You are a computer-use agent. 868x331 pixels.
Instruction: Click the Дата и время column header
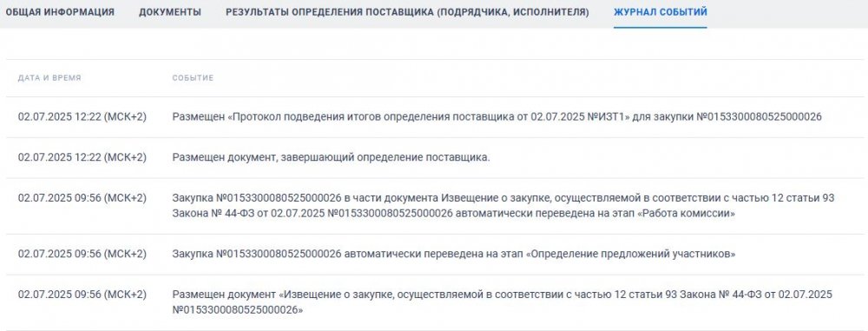(49, 78)
